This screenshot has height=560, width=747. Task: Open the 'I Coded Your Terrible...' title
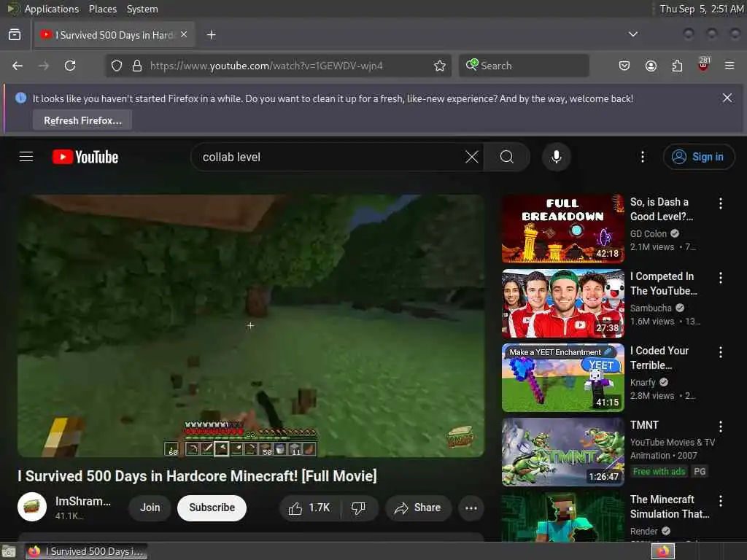coord(659,357)
